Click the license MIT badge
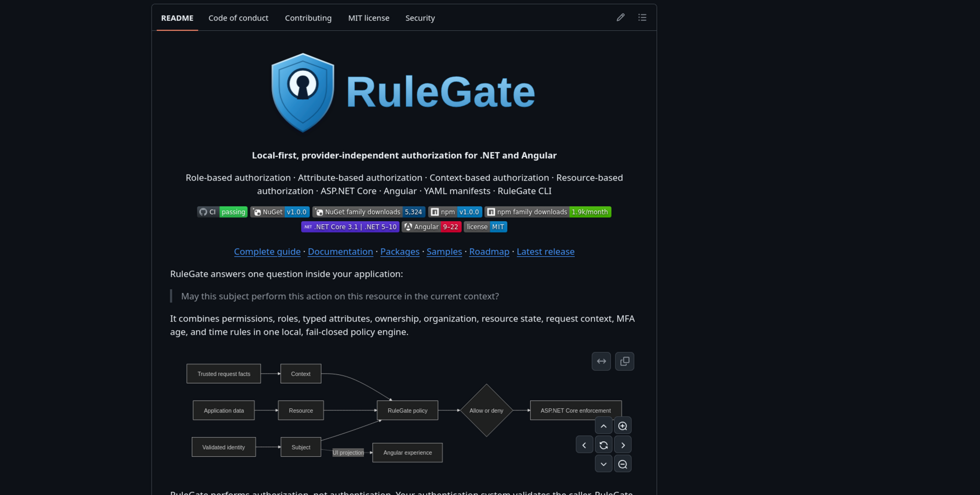 [x=485, y=227]
